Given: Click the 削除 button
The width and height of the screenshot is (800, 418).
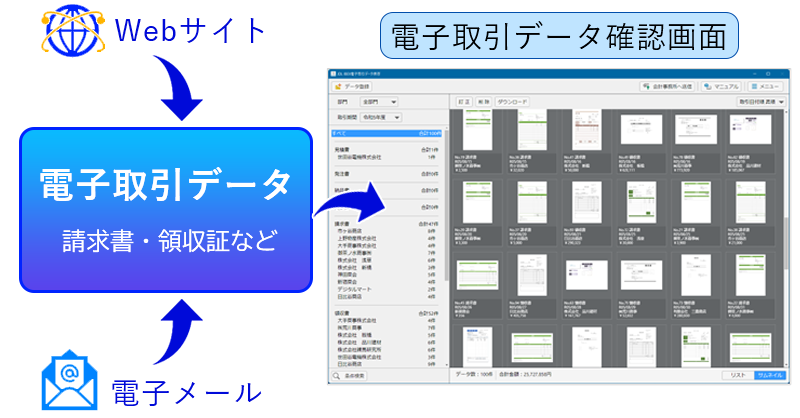Looking at the screenshot, I should pos(483,102).
